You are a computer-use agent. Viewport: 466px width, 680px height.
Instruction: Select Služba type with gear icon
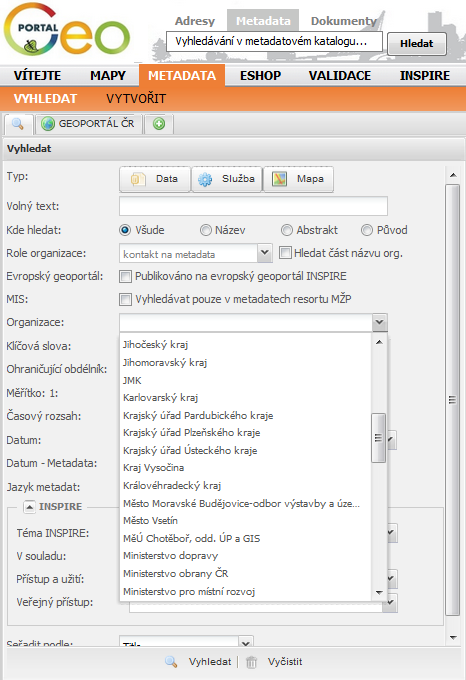[x=227, y=179]
